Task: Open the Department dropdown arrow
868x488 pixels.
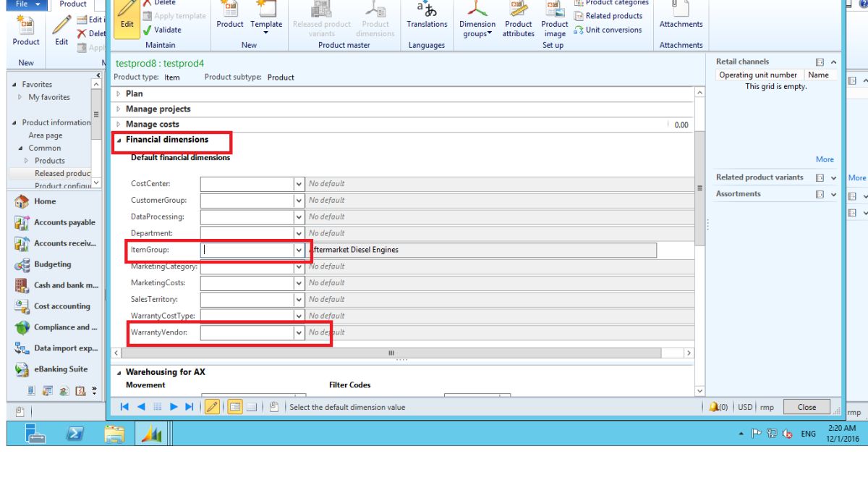Action: (299, 233)
